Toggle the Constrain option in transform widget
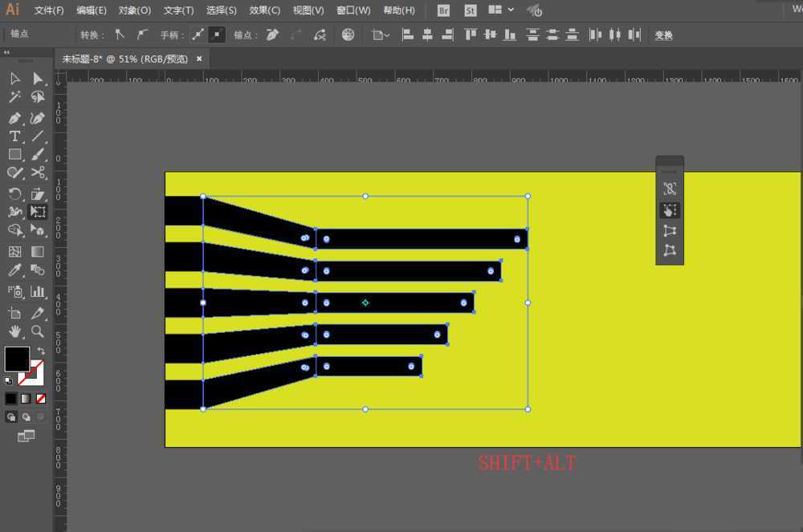The width and height of the screenshot is (803, 532). 670,189
